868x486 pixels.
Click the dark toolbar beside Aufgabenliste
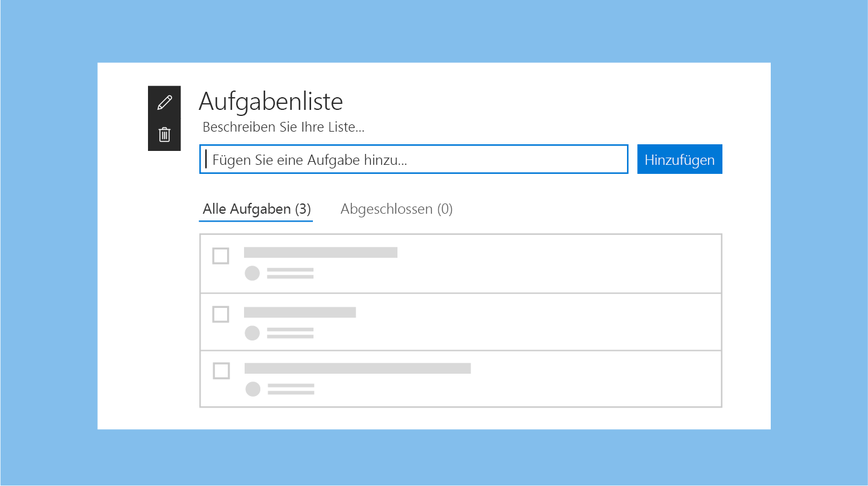(x=164, y=118)
